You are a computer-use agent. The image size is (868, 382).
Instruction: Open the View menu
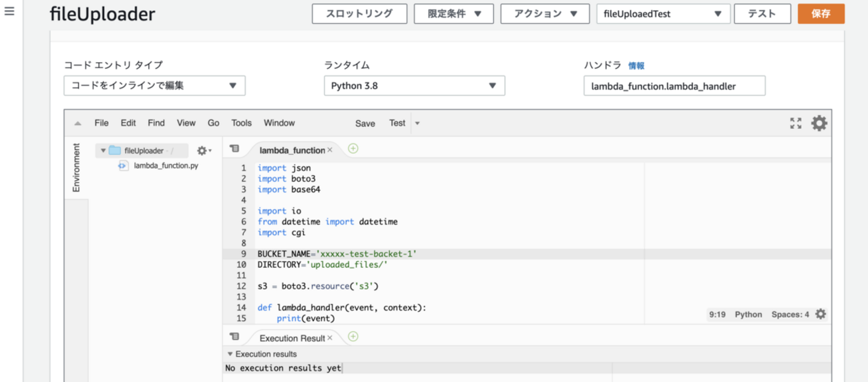pos(186,123)
